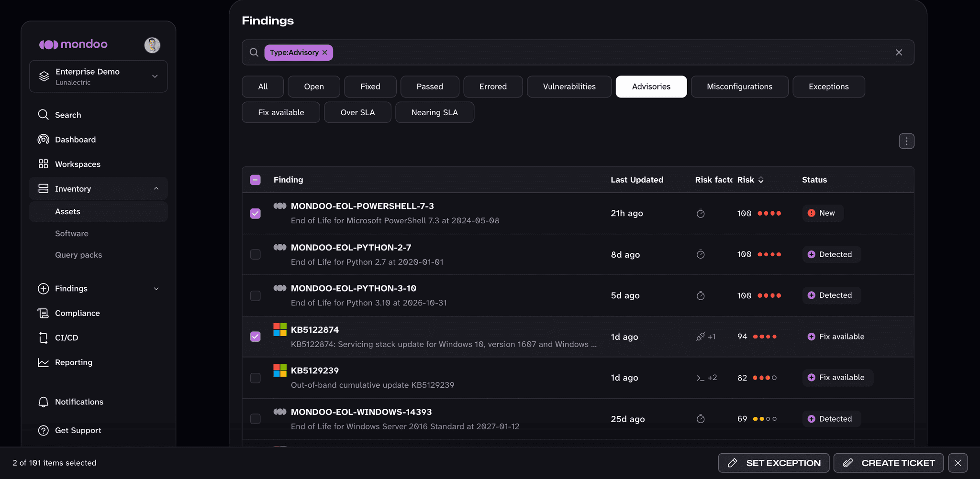
Task: Click the CI/CD icon in sidebar
Action: pyautogui.click(x=43, y=337)
